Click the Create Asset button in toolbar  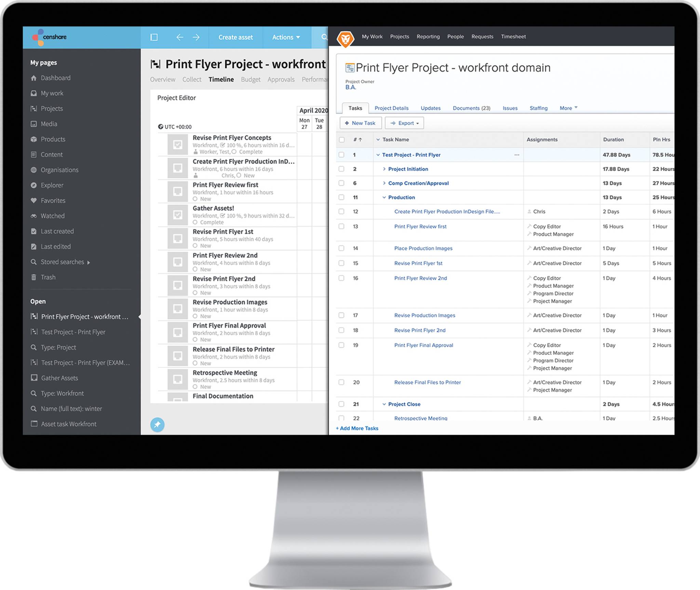(236, 37)
